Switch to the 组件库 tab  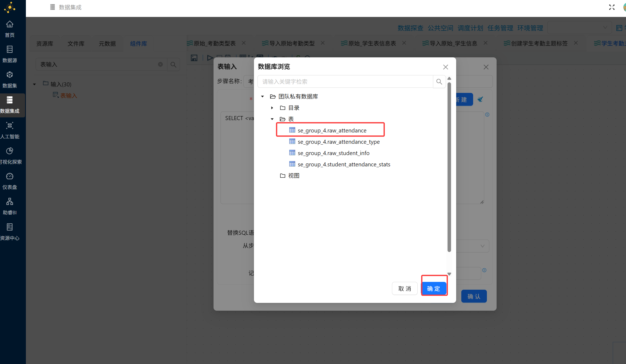pos(139,44)
